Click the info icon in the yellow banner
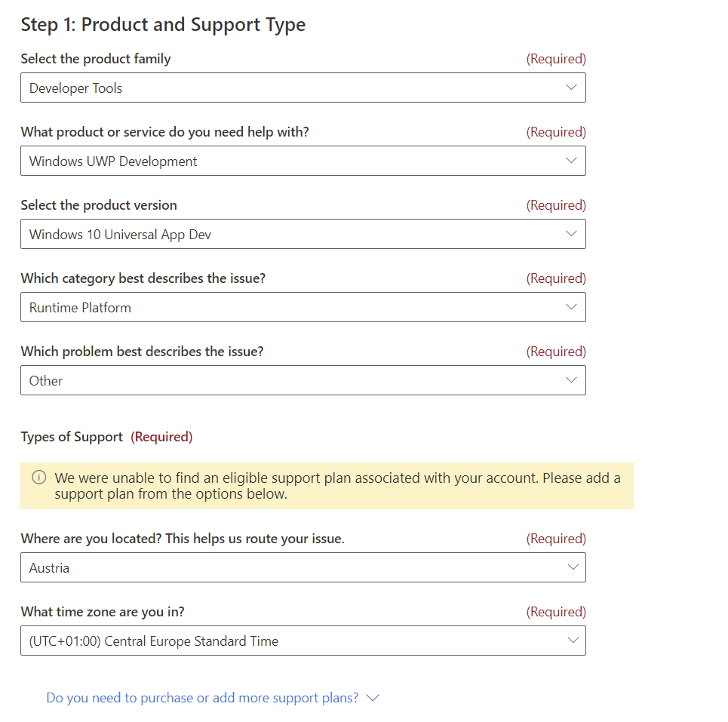 [x=38, y=477]
